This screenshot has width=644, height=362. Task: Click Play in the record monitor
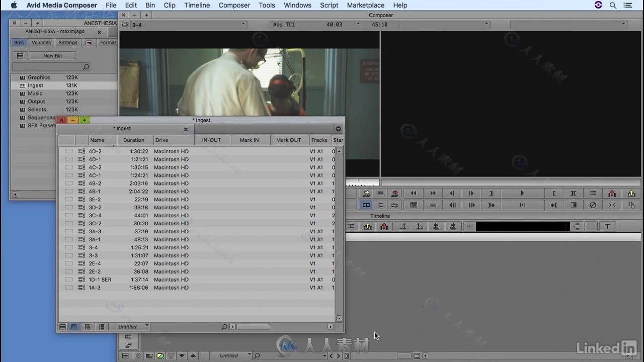tap(522, 193)
